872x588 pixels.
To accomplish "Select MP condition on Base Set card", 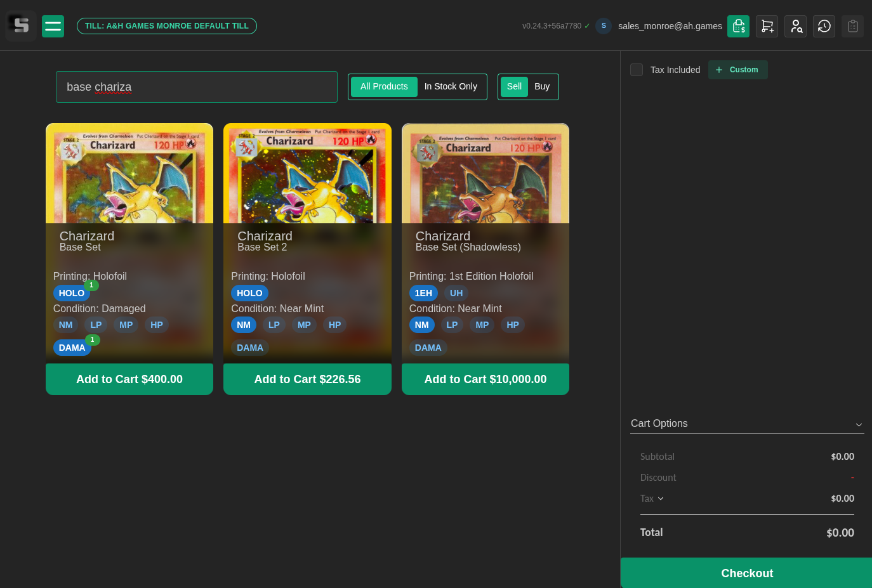I will (126, 325).
